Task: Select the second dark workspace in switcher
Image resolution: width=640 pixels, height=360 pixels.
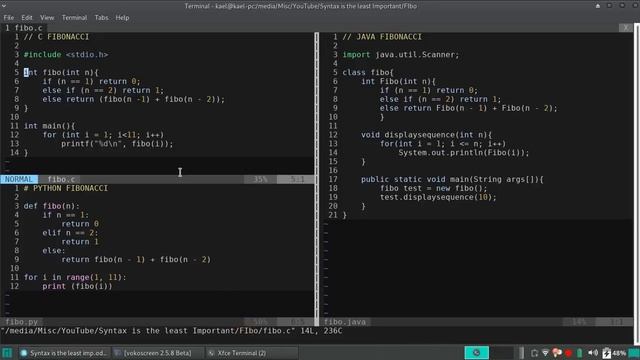Action: click(x=501, y=353)
